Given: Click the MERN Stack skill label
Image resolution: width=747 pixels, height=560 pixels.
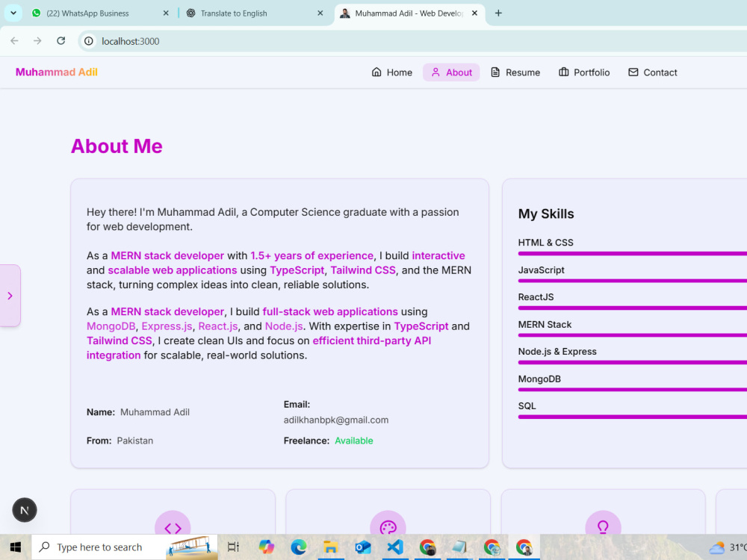Looking at the screenshot, I should (x=545, y=324).
